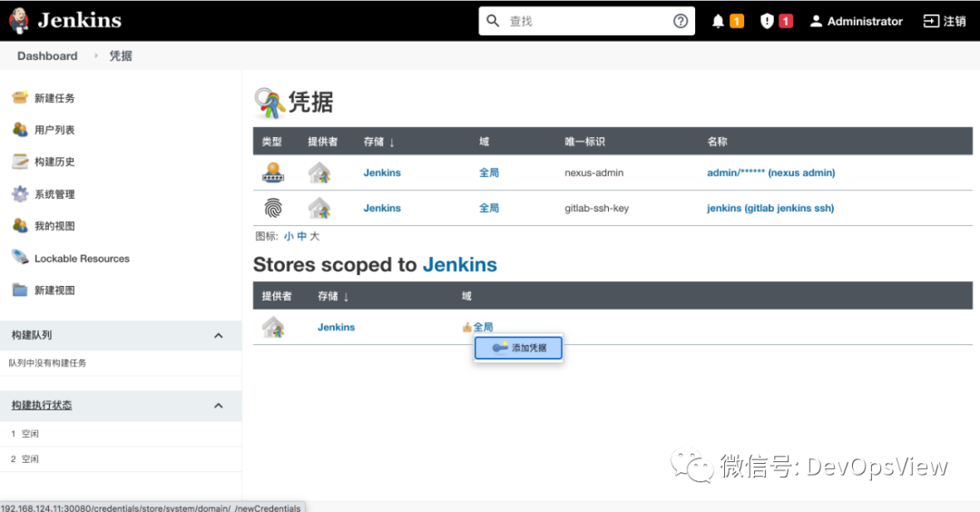This screenshot has height=512, width=980.
Task: Sort credentials table by 提供者 column
Action: (322, 142)
